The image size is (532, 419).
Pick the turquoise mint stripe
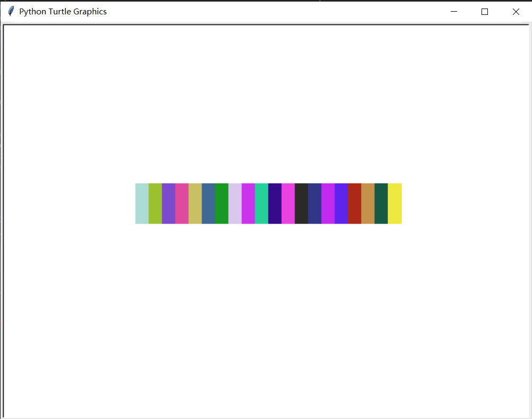pos(261,204)
